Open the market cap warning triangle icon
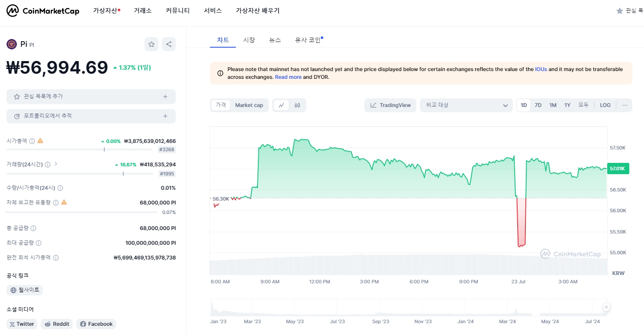Screen dimensions: 644x334 pos(40,141)
